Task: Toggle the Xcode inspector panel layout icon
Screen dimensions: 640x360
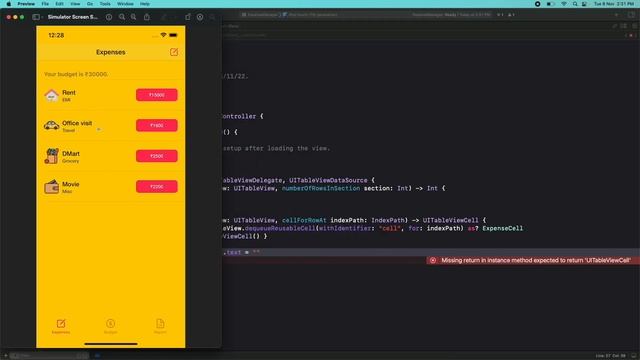Action: pyautogui.click(x=632, y=15)
